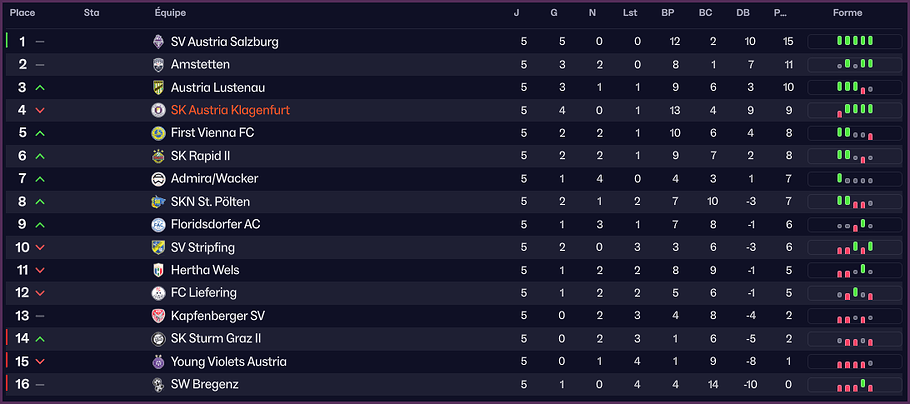
Task: Click the Hertha Wels club crest
Action: pos(158,270)
